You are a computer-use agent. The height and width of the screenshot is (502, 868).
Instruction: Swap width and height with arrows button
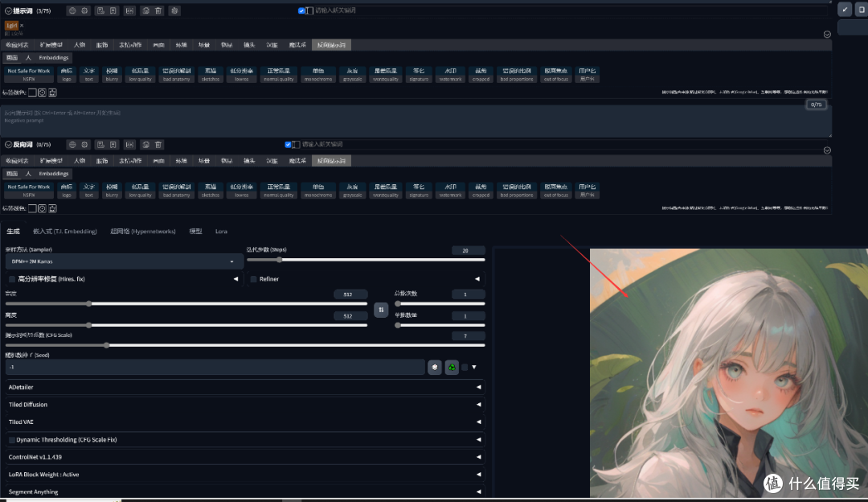(x=382, y=310)
